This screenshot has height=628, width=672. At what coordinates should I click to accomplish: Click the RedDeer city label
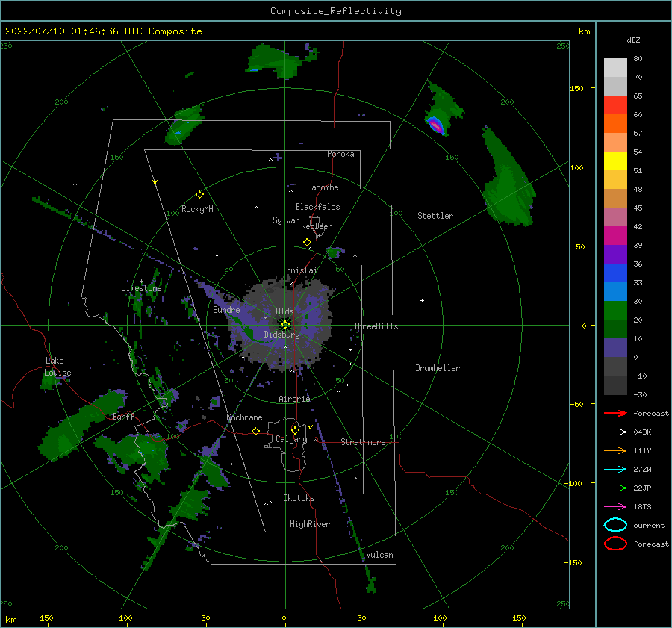tap(317, 226)
